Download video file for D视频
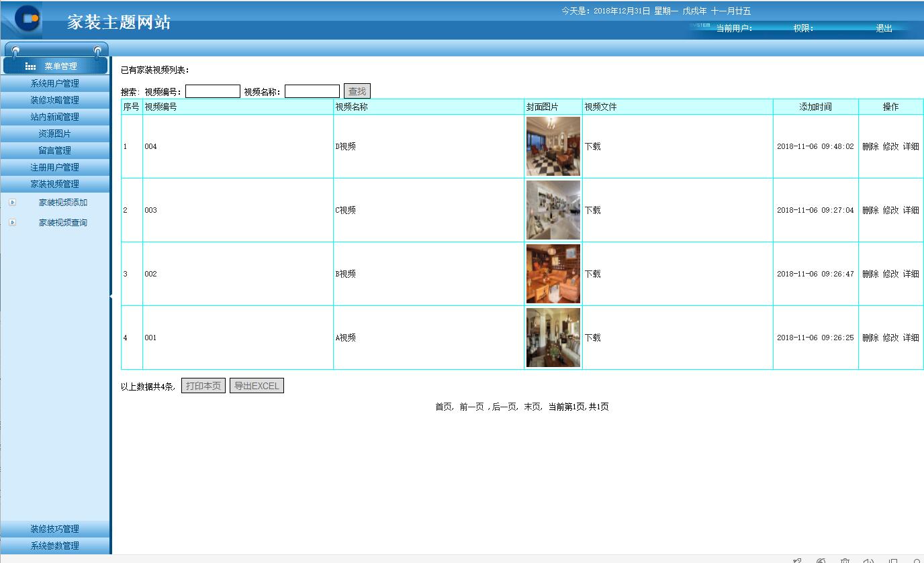Image resolution: width=924 pixels, height=563 pixels. pos(592,146)
